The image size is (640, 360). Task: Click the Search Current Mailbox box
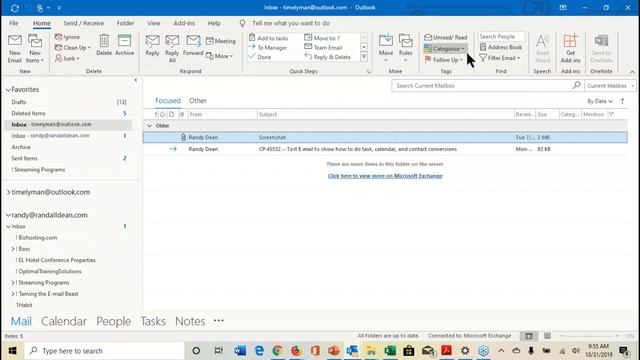click(x=488, y=86)
